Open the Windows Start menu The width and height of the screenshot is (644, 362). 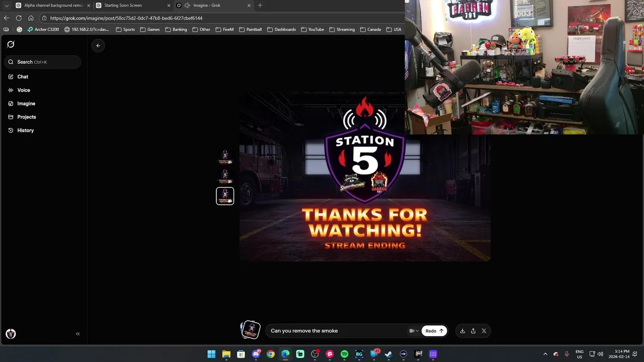[x=211, y=354]
